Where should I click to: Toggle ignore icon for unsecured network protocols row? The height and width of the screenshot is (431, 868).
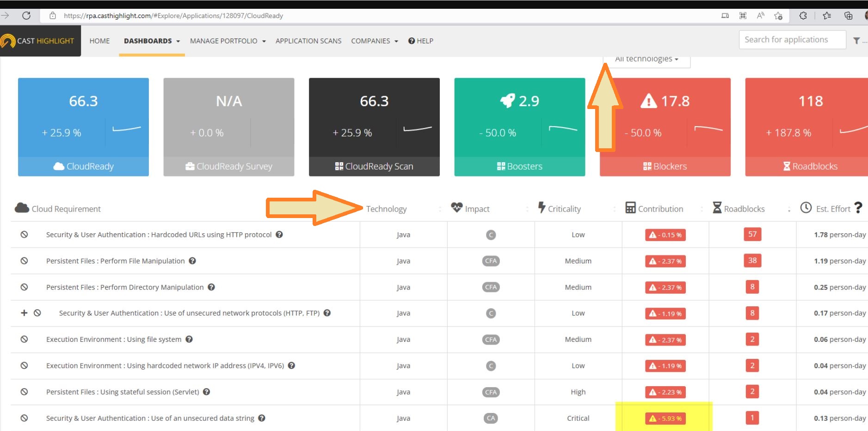(x=37, y=313)
